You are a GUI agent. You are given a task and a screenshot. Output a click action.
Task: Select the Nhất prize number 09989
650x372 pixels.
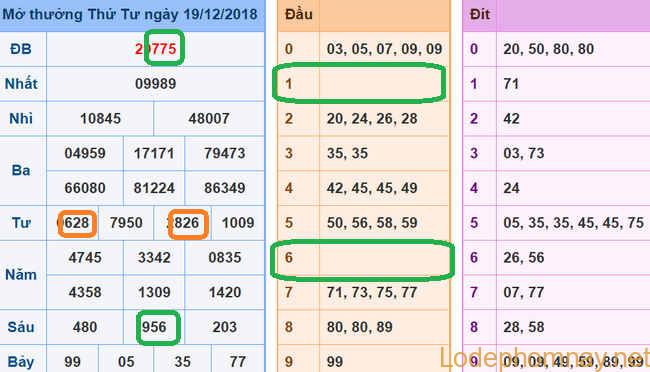point(156,84)
